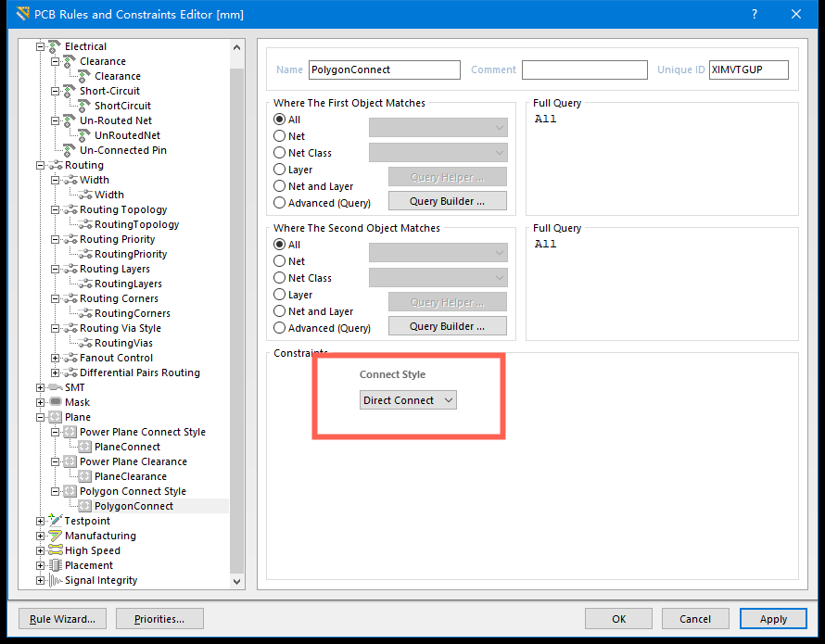Click the SMT category icon
This screenshot has width=825, height=644.
pos(55,387)
